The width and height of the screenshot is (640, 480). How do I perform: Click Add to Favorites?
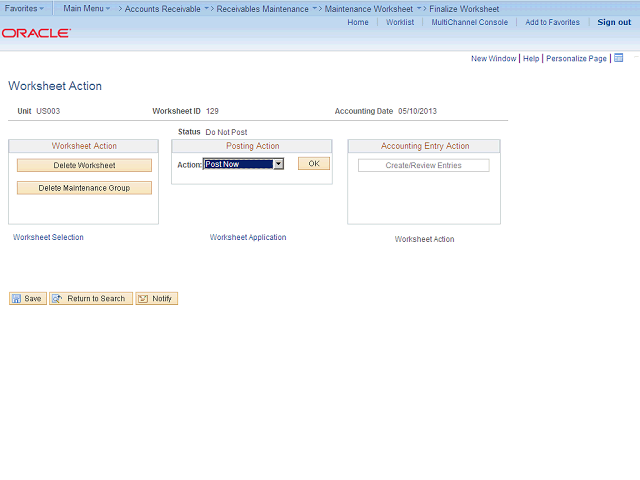(x=552, y=22)
